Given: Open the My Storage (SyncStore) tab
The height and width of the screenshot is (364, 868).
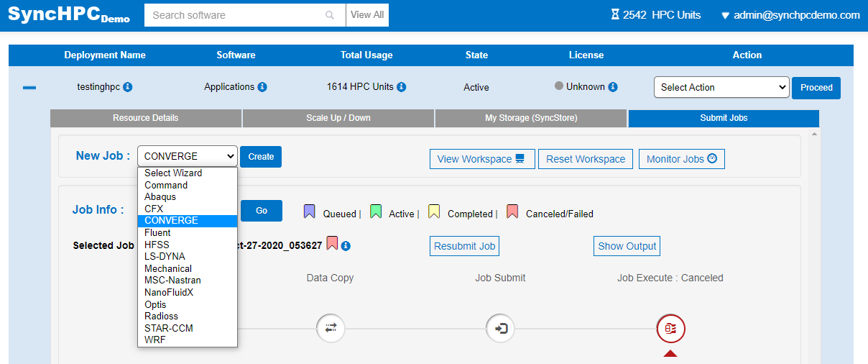Looking at the screenshot, I should point(531,118).
